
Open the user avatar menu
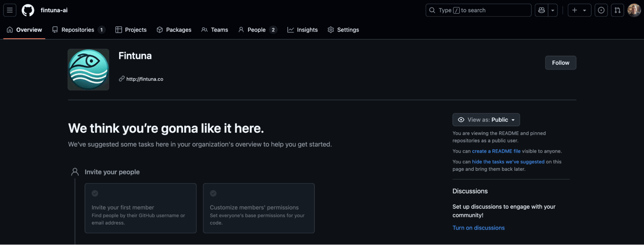point(634,10)
